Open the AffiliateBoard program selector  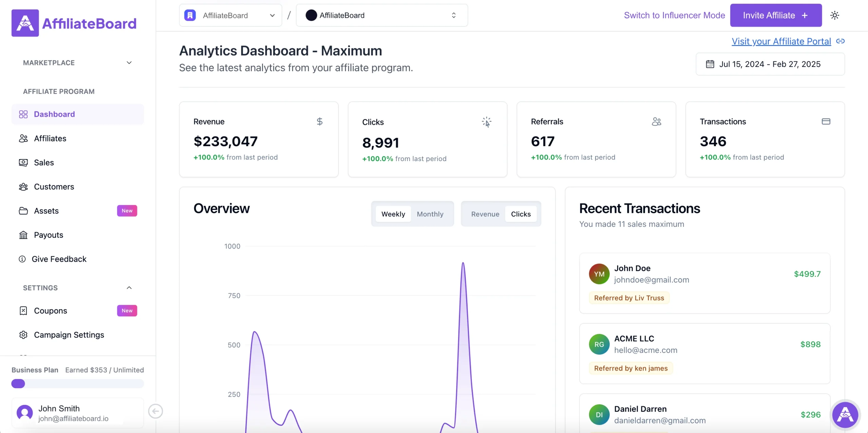click(x=382, y=15)
